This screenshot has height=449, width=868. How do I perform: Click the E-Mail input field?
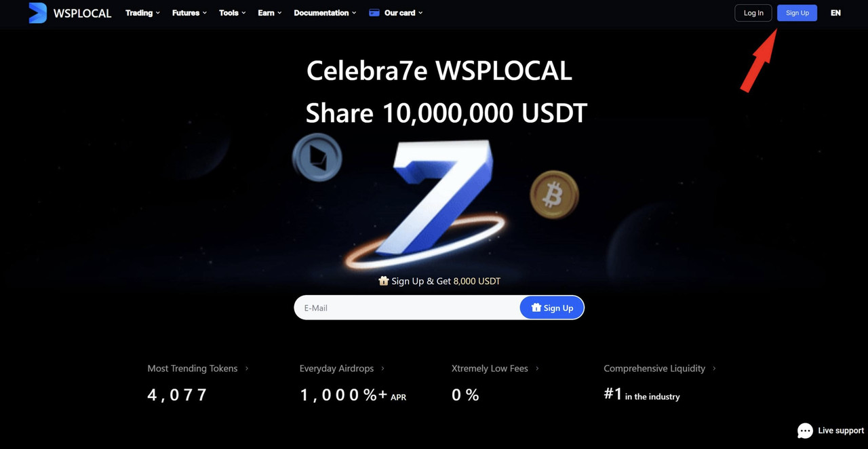pyautogui.click(x=408, y=308)
